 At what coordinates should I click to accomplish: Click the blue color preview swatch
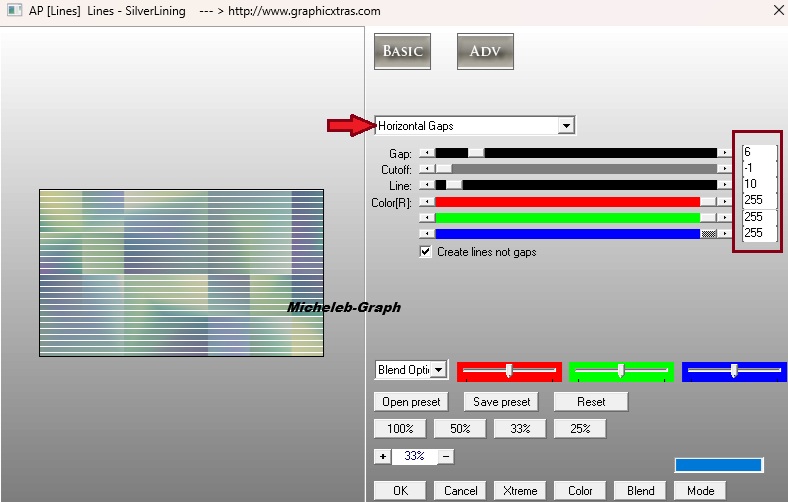click(718, 465)
